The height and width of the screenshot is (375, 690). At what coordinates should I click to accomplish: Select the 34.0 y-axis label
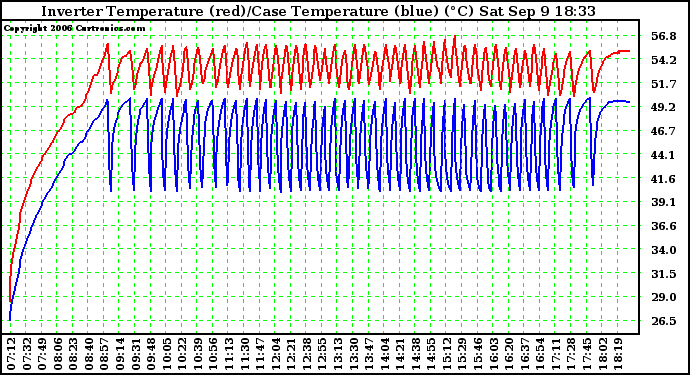tap(664, 250)
